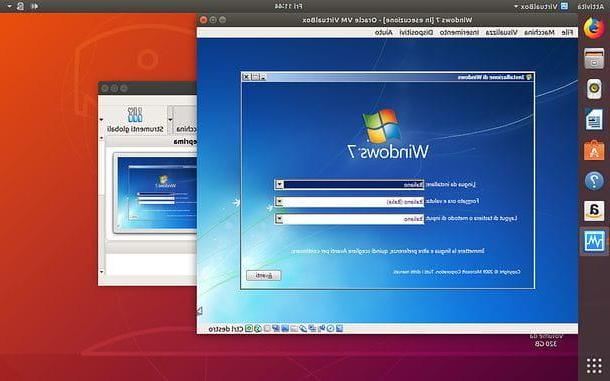The width and height of the screenshot is (610, 381).
Task: Open the Inserimento menu
Action: 459,32
